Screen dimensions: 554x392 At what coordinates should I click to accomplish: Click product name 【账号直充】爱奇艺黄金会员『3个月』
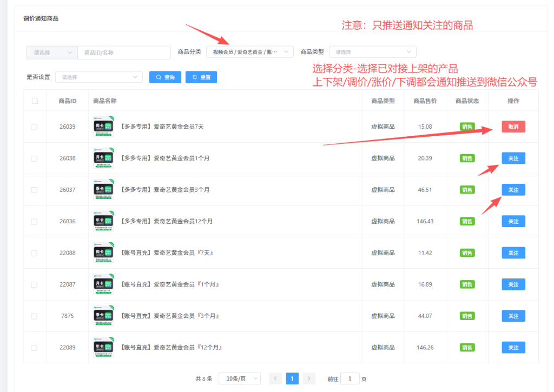click(169, 316)
